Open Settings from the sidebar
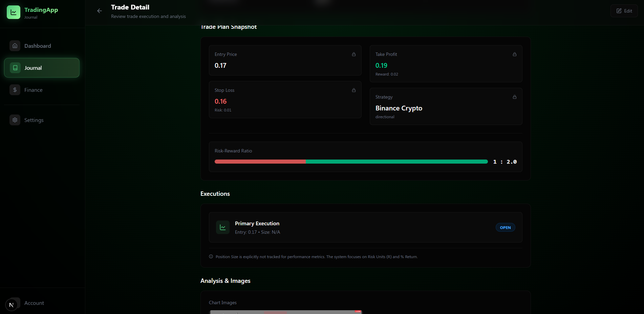644x314 pixels. 34,120
